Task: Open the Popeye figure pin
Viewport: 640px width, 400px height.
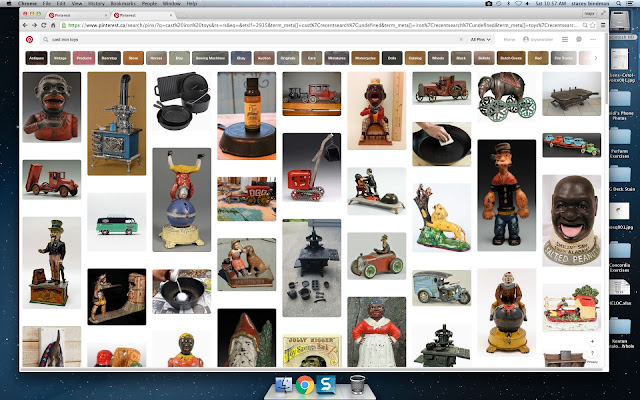Action: pos(507,195)
